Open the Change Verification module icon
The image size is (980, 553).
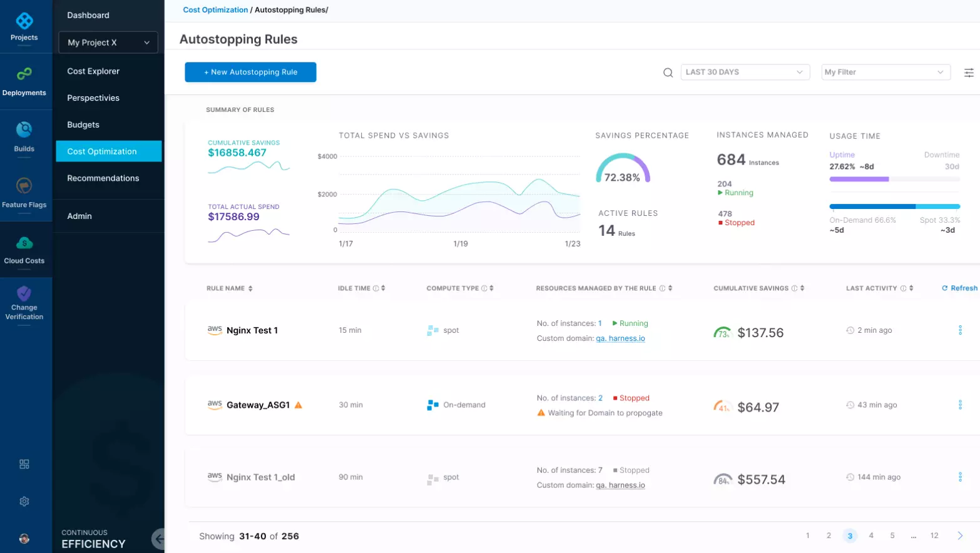tap(24, 293)
